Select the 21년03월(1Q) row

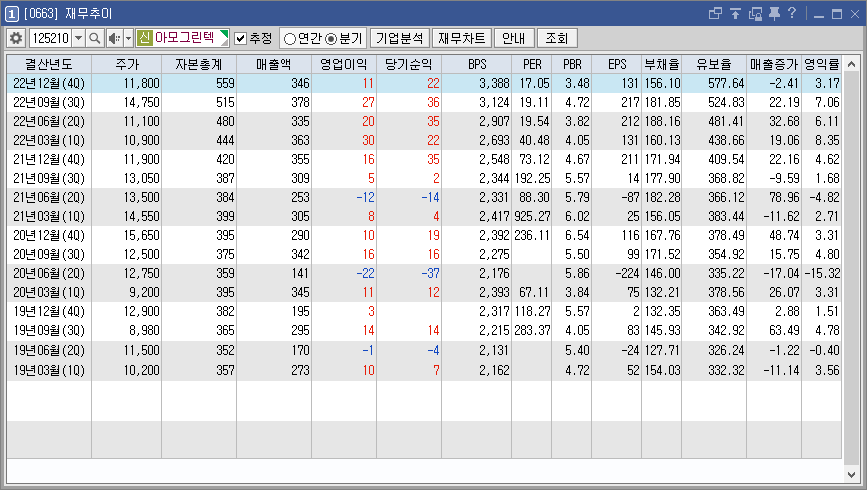[424, 216]
